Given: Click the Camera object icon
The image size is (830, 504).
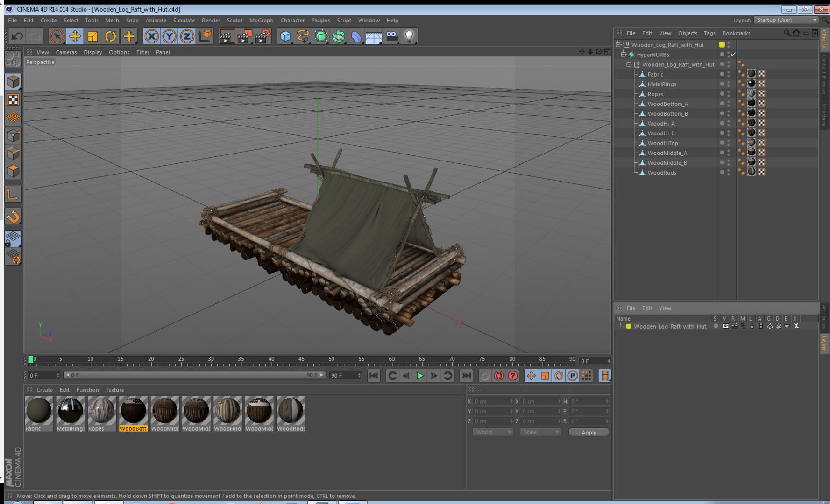Looking at the screenshot, I should [x=391, y=36].
